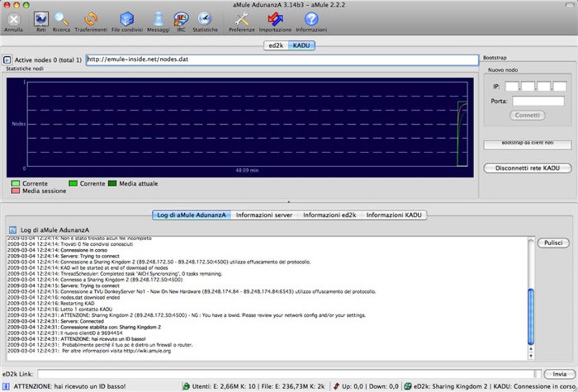Click the Log di aMule AdunanzA header icon
Image resolution: width=578 pixels, height=392 pixels.
(12, 230)
